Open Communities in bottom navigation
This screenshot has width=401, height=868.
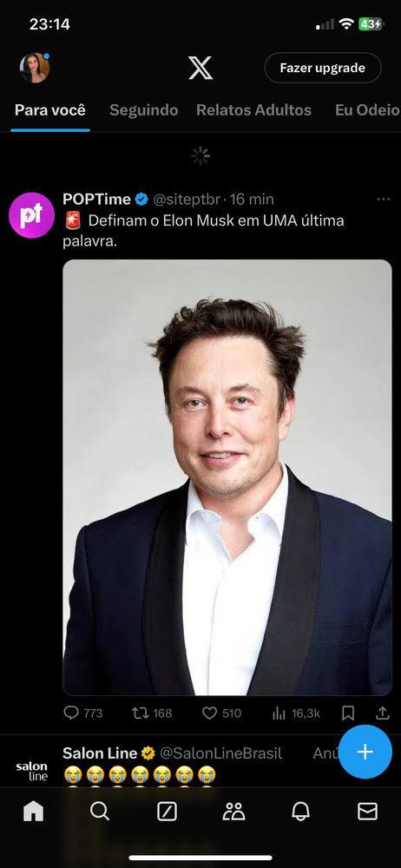click(x=233, y=812)
